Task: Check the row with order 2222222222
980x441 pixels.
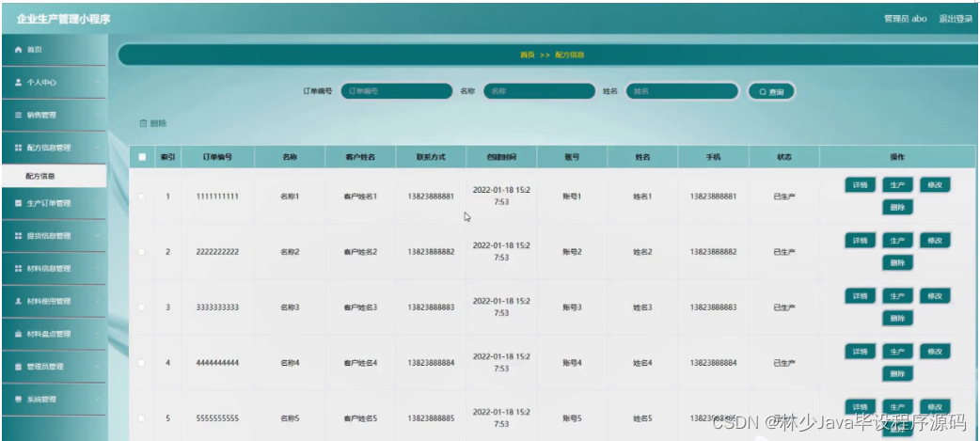Action: (141, 252)
